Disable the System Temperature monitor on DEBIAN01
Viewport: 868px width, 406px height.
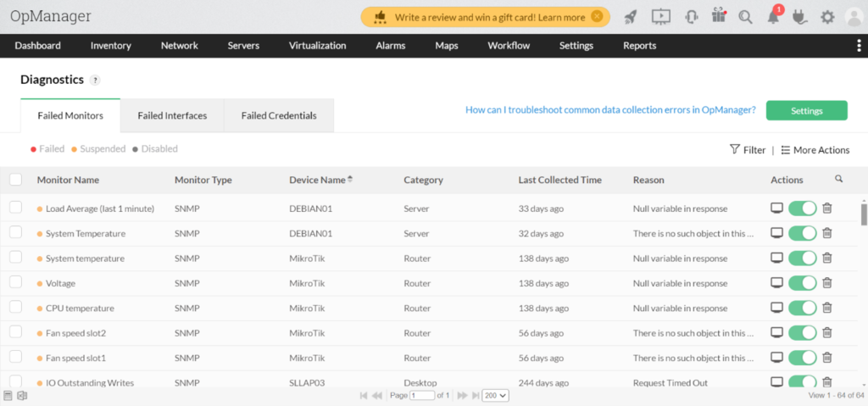click(802, 233)
